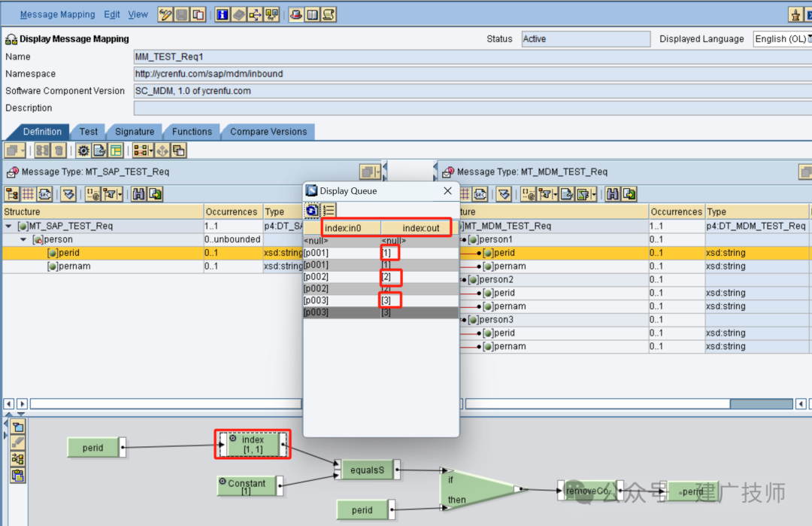Image resolution: width=812 pixels, height=526 pixels.
Task: Click the refresh icon in Display Queue
Action: click(x=312, y=211)
